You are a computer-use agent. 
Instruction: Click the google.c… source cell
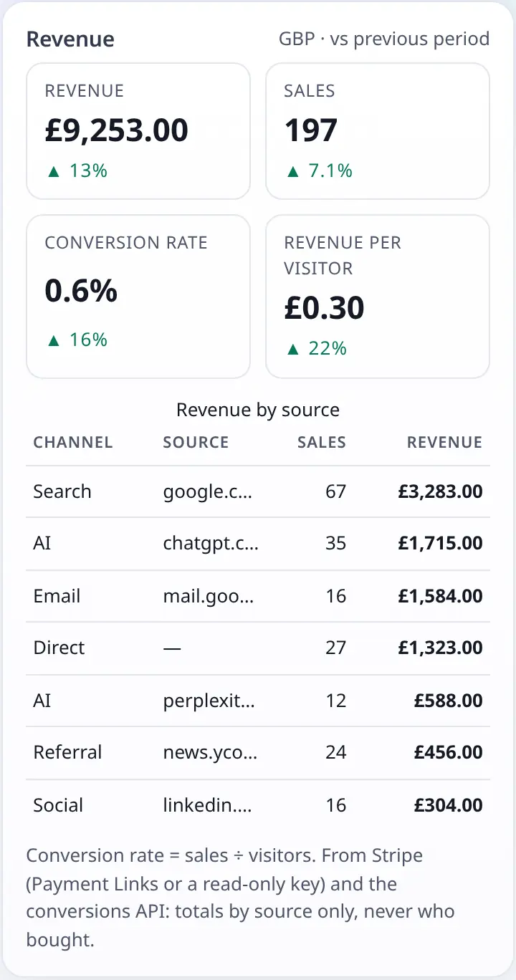click(208, 491)
